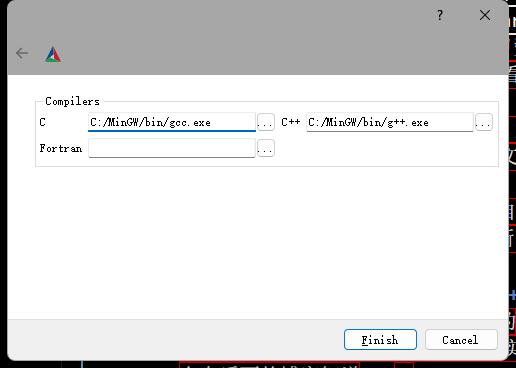This screenshot has height=368, width=516.
Task: Focus the C compiler path field
Action: (x=172, y=122)
